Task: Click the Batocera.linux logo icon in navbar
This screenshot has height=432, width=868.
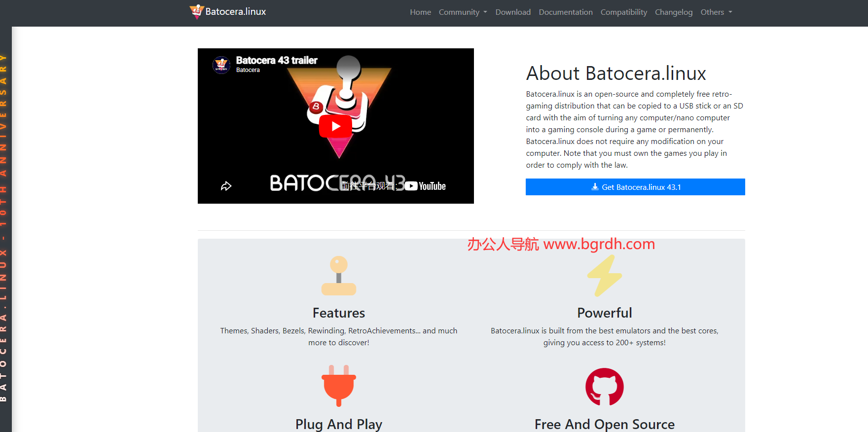Action: coord(197,11)
